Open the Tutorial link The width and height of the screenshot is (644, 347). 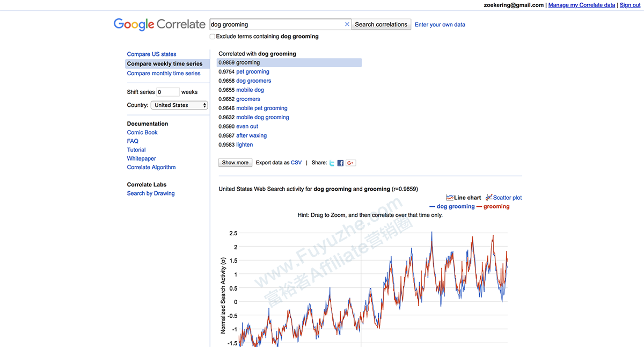tap(136, 150)
